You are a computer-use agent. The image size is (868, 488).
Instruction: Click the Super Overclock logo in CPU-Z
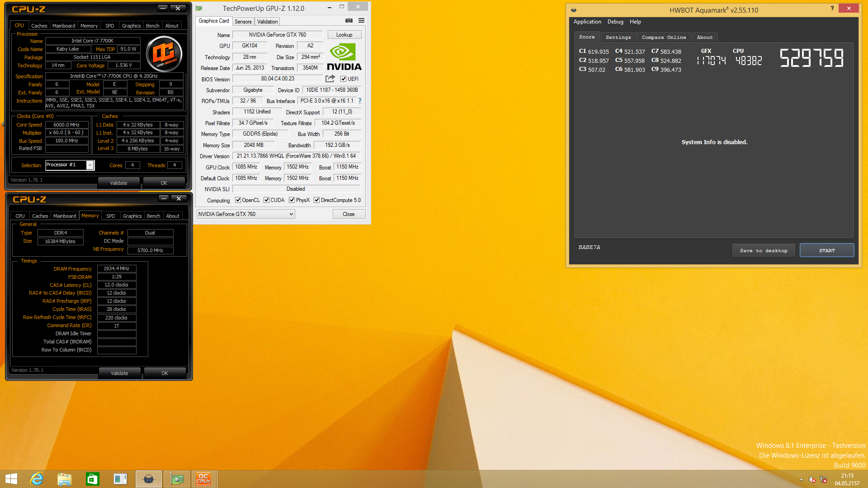click(x=164, y=54)
